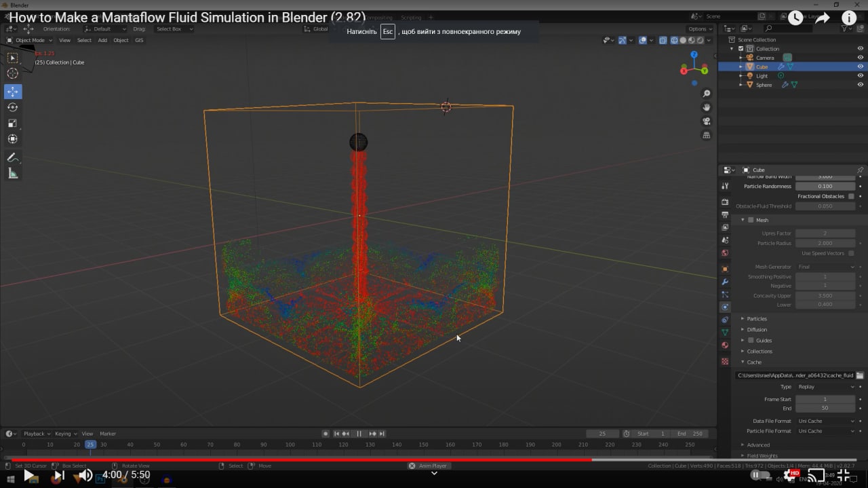
Task: Open the Object Mode dropdown
Action: pos(29,40)
